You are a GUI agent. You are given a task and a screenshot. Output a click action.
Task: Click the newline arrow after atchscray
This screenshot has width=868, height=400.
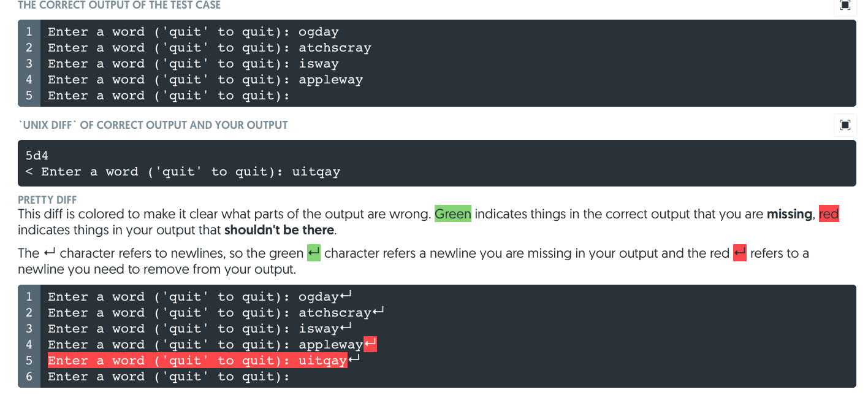click(379, 311)
